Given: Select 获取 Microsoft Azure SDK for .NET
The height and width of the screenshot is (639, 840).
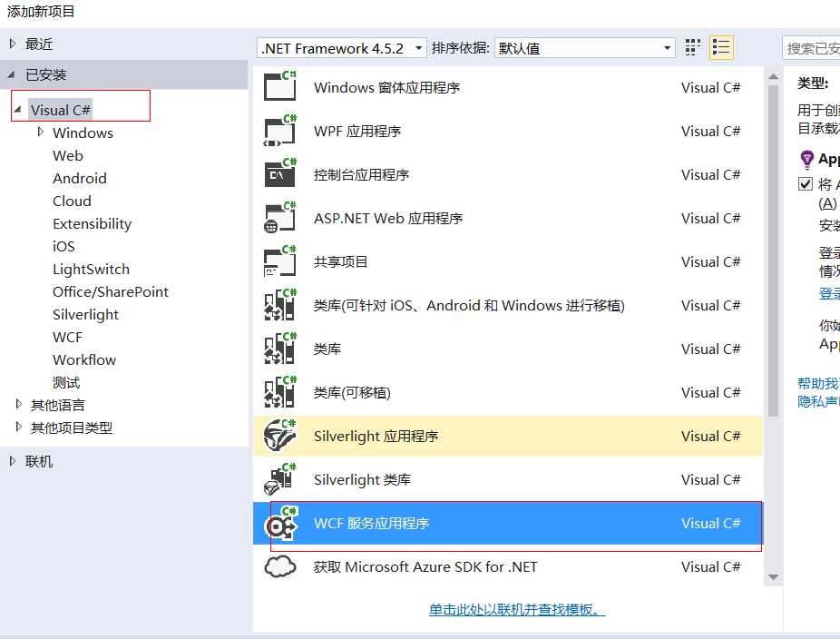Looking at the screenshot, I should tap(425, 566).
